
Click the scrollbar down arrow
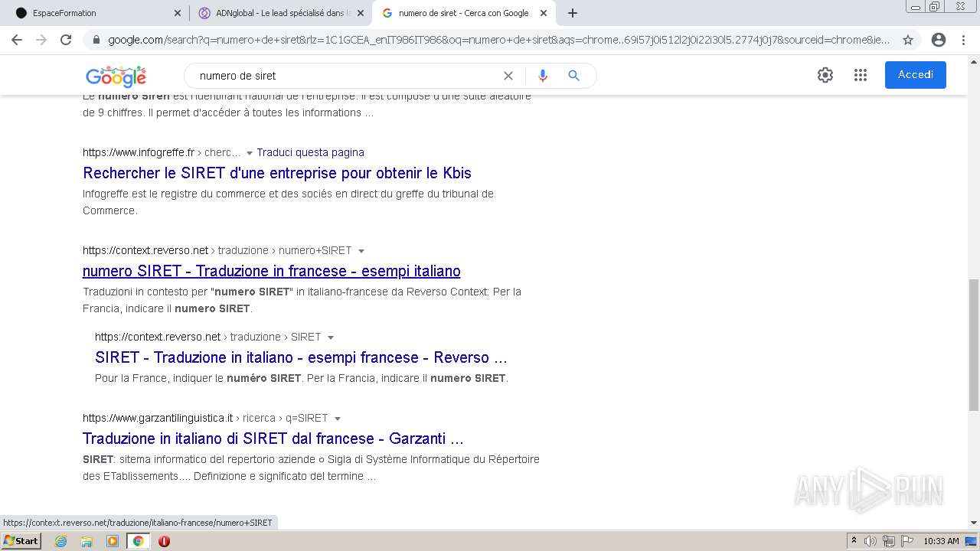[x=974, y=523]
